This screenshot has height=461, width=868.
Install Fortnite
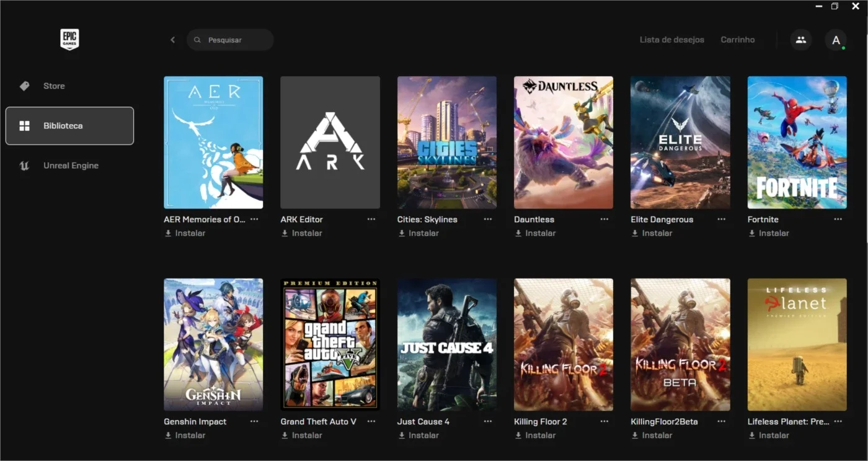tap(769, 233)
